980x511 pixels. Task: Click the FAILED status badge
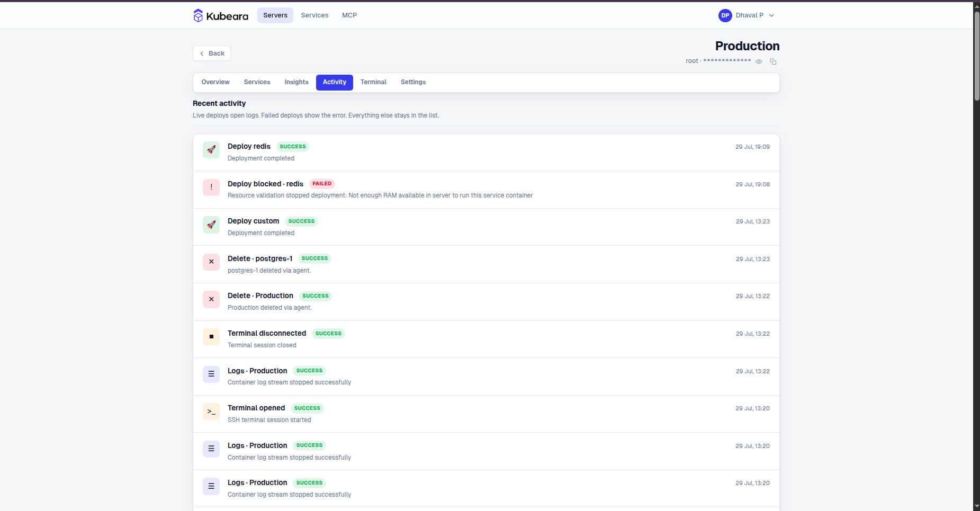[322, 184]
